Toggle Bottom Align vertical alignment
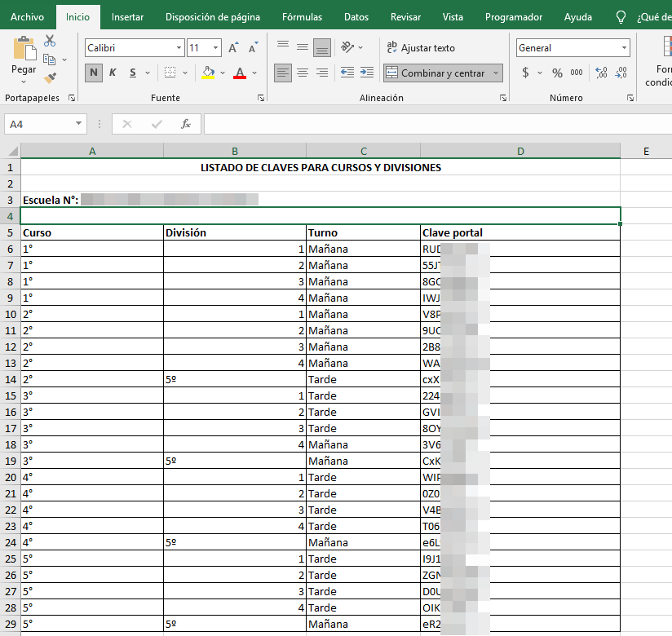Image resolution: width=672 pixels, height=636 pixels. [322, 46]
